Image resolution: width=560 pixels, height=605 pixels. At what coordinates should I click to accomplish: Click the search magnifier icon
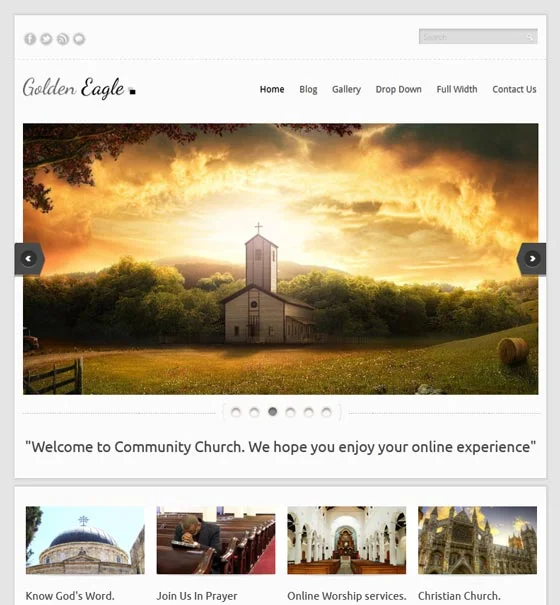pyautogui.click(x=530, y=37)
